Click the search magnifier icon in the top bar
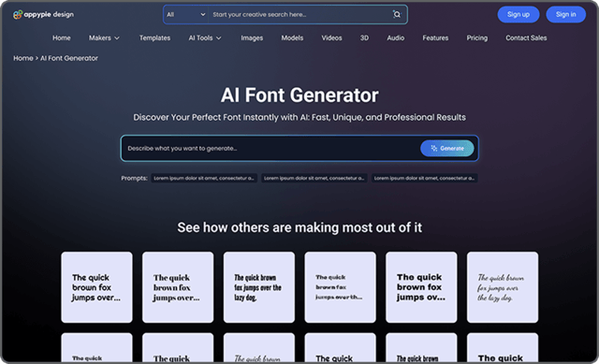599x364 pixels. 397,15
